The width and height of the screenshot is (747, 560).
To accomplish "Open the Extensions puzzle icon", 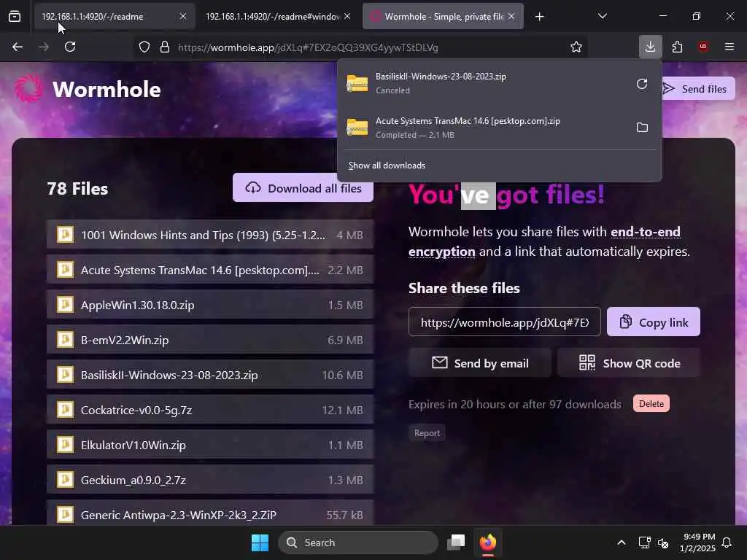I will [677, 47].
